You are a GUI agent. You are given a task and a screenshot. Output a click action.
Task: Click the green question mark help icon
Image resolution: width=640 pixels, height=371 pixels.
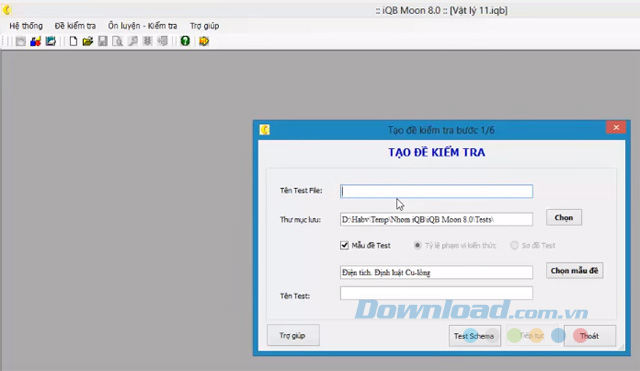point(185,41)
